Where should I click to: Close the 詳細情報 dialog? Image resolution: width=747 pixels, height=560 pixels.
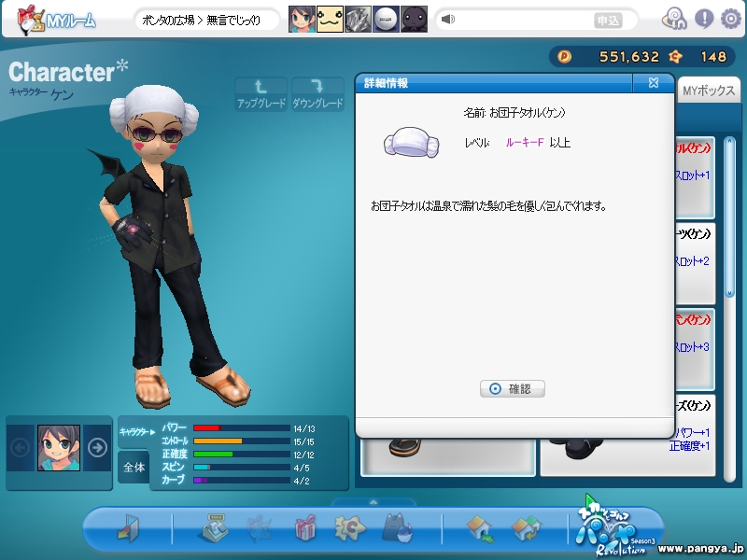[x=653, y=83]
